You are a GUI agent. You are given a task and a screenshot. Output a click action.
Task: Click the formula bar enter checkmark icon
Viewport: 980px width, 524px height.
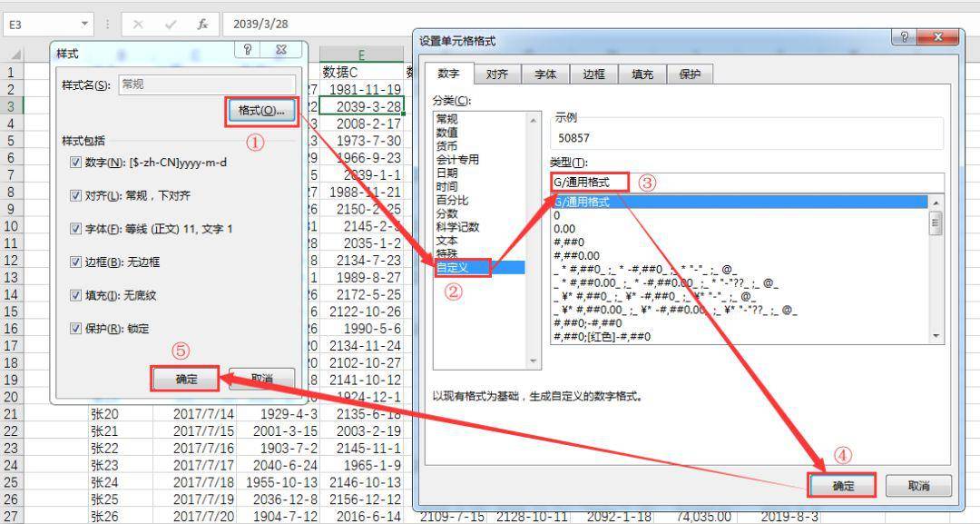click(x=171, y=25)
